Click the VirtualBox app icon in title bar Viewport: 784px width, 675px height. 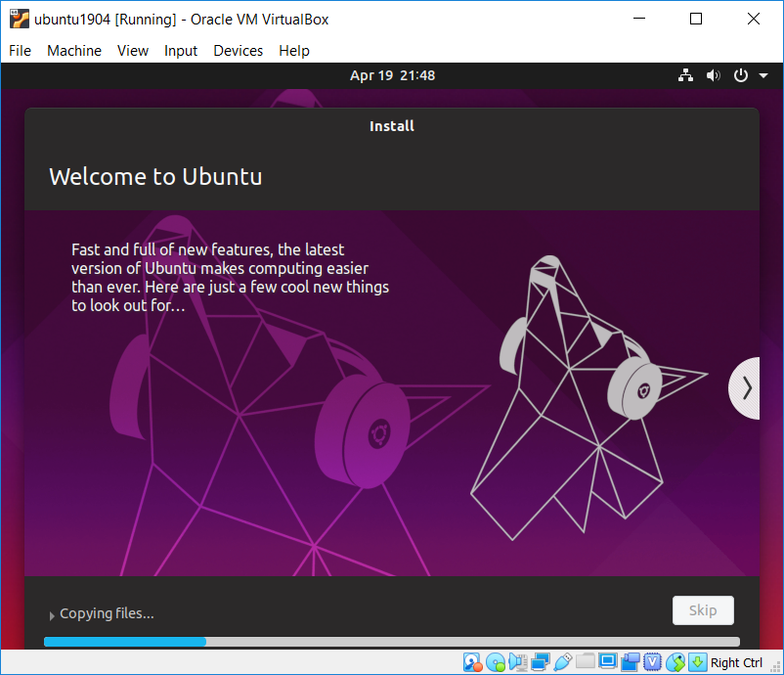(x=19, y=19)
